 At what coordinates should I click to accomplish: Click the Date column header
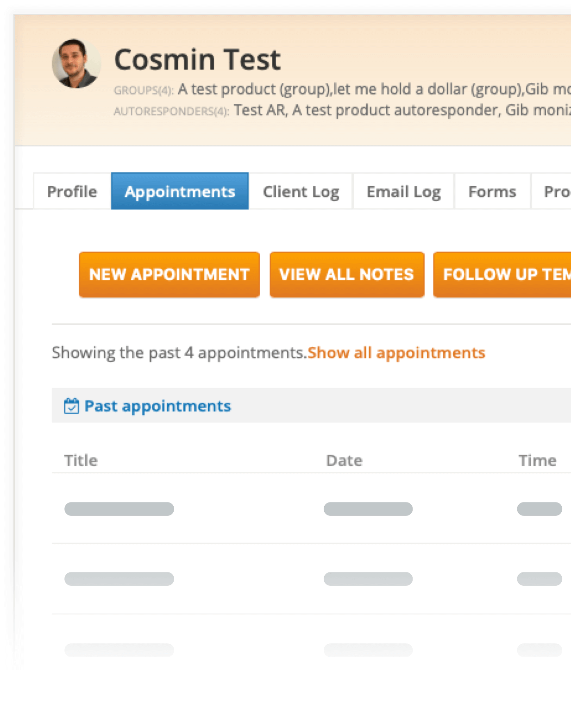[344, 460]
